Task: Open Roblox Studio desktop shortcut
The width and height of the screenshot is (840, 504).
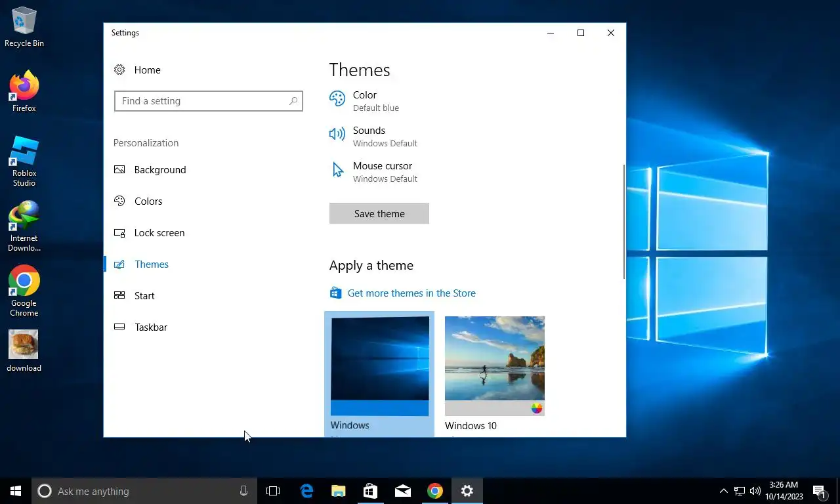Action: pyautogui.click(x=24, y=161)
